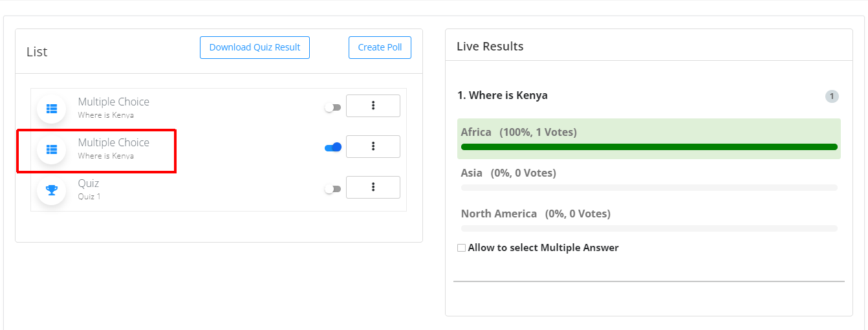The height and width of the screenshot is (330, 868).
Task: Open three-dot menu for Quiz 1
Action: pos(373,187)
